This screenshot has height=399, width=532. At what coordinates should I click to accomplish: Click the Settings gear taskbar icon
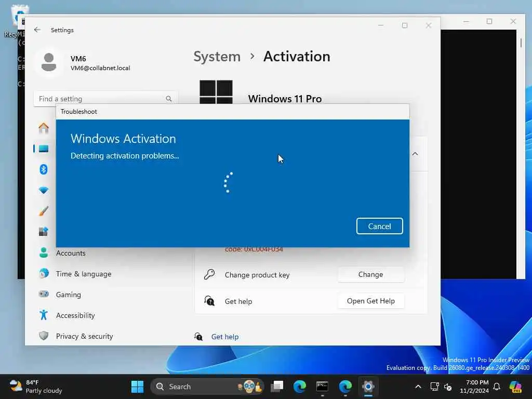[x=368, y=387]
